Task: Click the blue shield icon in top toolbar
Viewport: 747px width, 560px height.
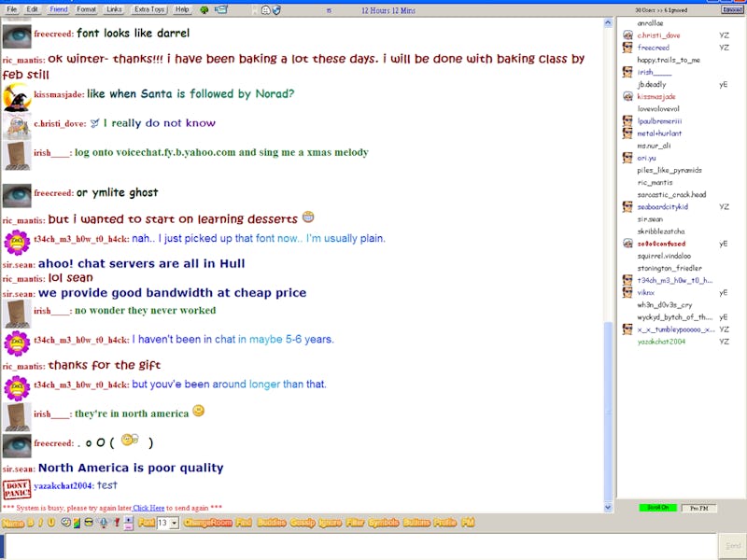Action: click(x=276, y=9)
